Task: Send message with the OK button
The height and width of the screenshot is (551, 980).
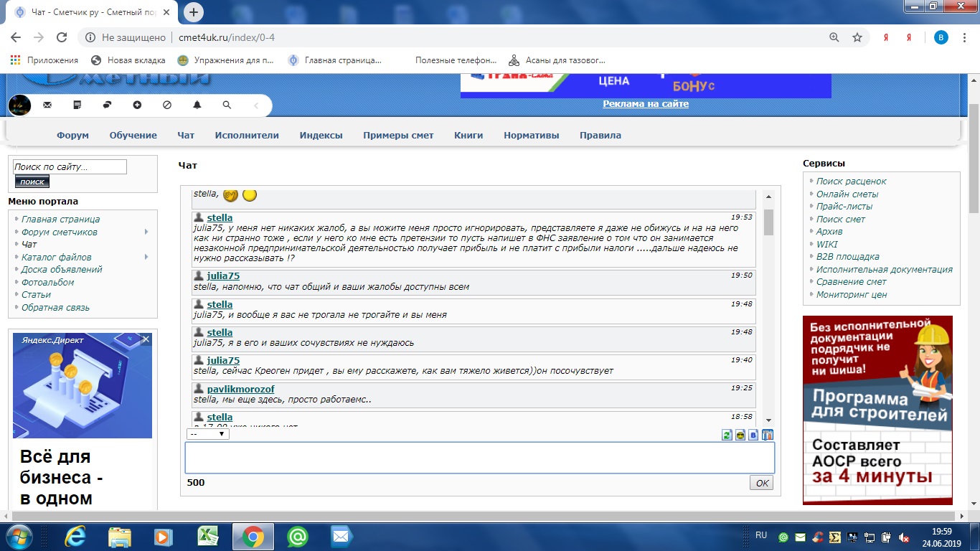Action: coord(762,483)
